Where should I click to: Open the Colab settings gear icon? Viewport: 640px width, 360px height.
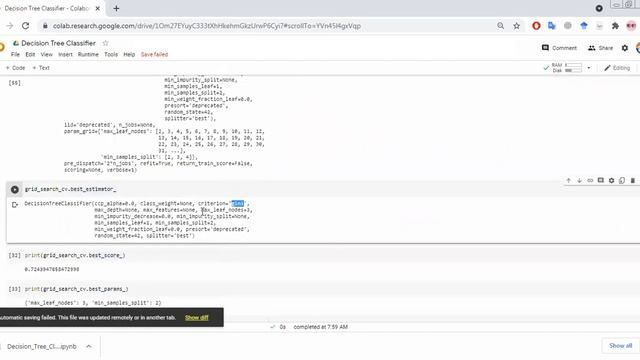point(624,48)
